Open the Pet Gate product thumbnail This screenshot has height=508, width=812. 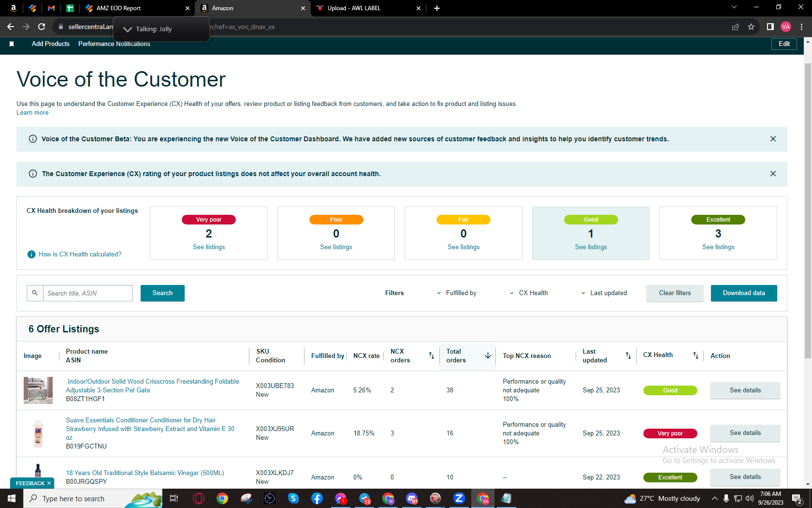coord(38,390)
